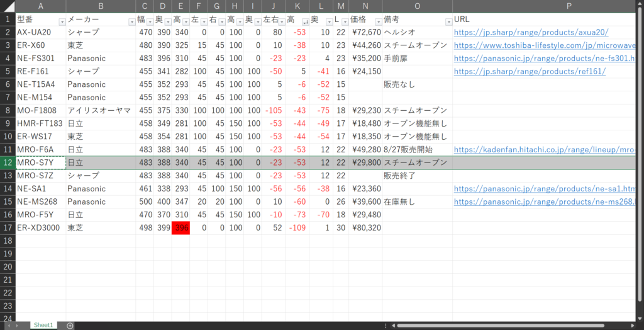Click the previous sheet navigation arrow
Viewport: 644px width, 330px height.
tap(9, 326)
